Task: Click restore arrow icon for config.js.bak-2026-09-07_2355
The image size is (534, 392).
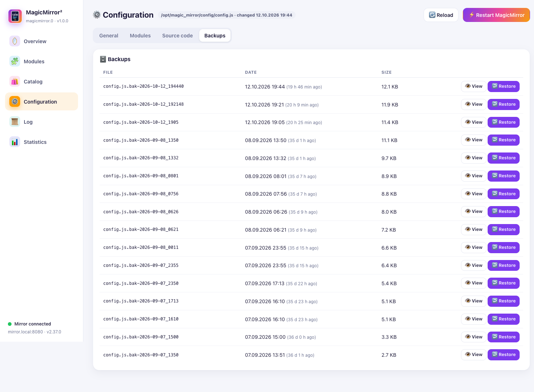Action: coord(495,265)
